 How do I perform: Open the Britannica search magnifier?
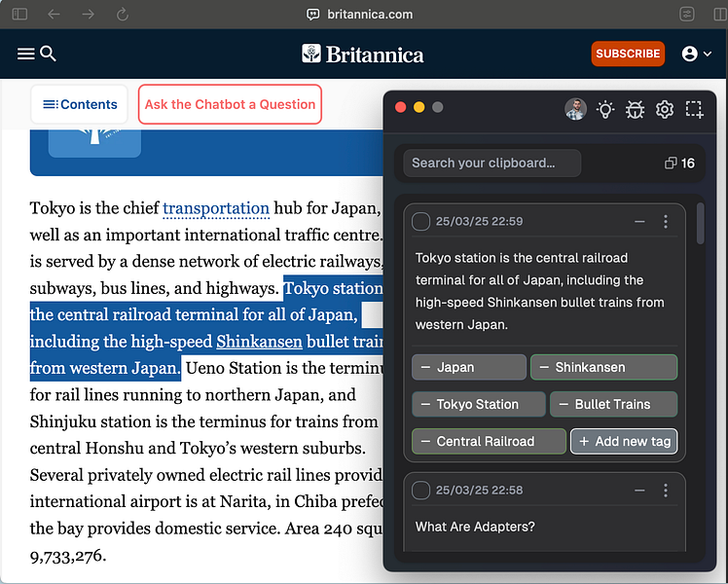pos(48,54)
